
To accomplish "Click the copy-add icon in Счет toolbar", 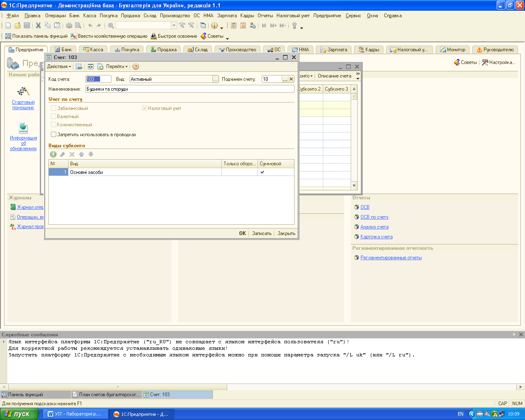I will (100, 66).
